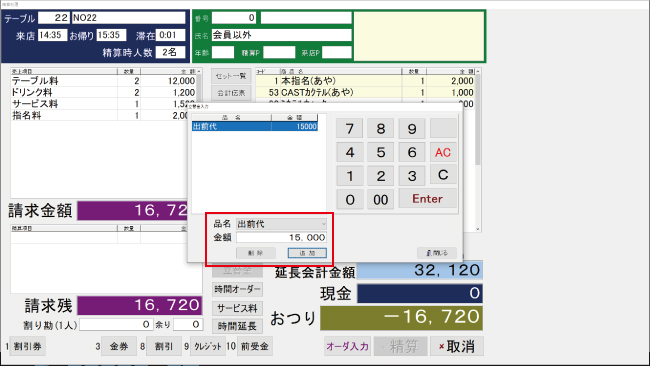This screenshot has width=650, height=366.
Task: Clear last entry with the C key
Action: (x=443, y=175)
